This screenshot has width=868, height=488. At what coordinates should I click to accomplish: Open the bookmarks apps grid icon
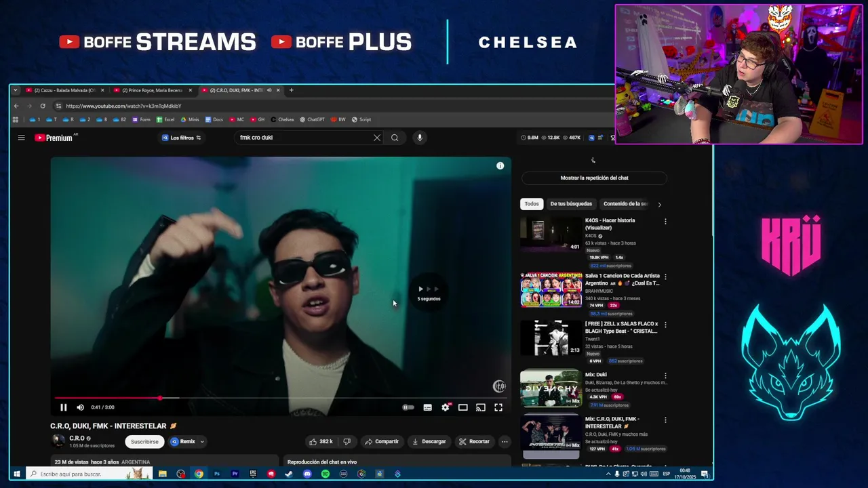click(x=16, y=119)
